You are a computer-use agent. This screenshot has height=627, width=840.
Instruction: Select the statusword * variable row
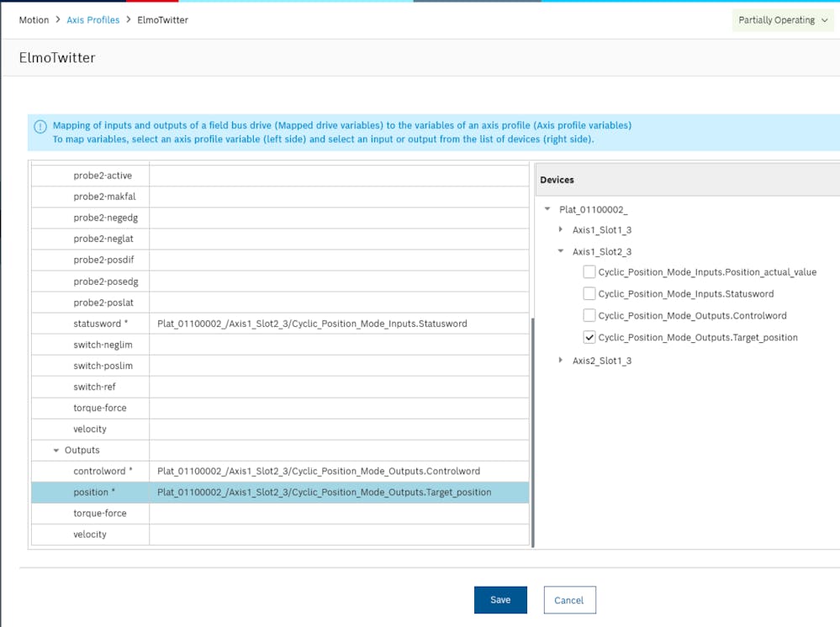(x=280, y=324)
